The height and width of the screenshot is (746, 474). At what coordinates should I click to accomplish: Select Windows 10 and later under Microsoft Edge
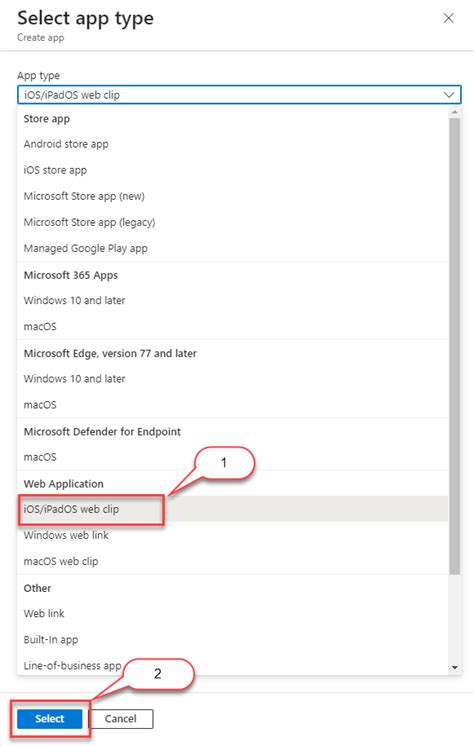point(233,379)
